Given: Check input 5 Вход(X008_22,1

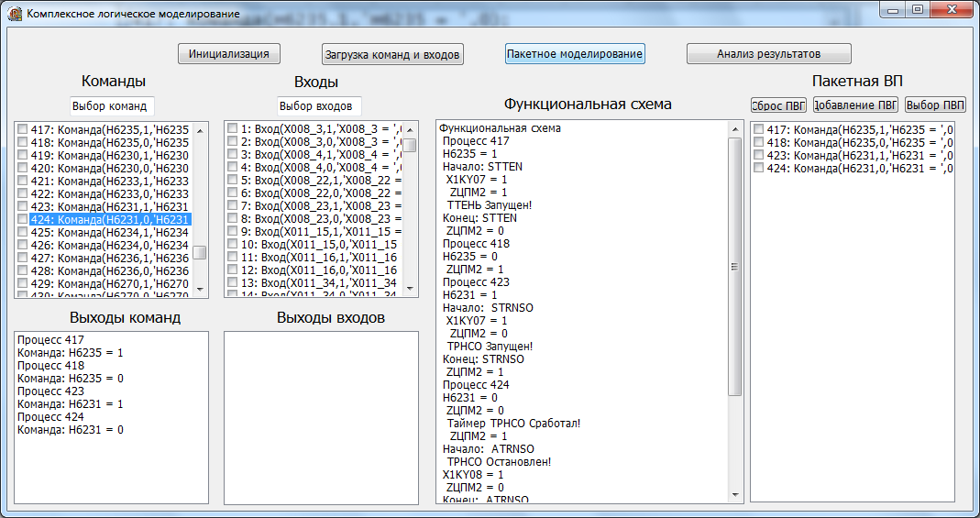Looking at the screenshot, I should pos(233,180).
